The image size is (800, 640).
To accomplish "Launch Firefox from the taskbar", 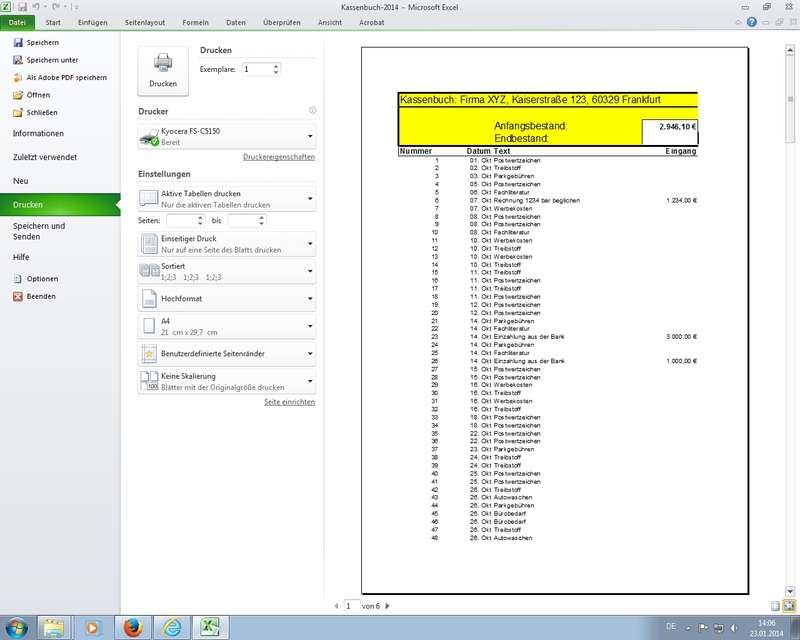I will 130,627.
